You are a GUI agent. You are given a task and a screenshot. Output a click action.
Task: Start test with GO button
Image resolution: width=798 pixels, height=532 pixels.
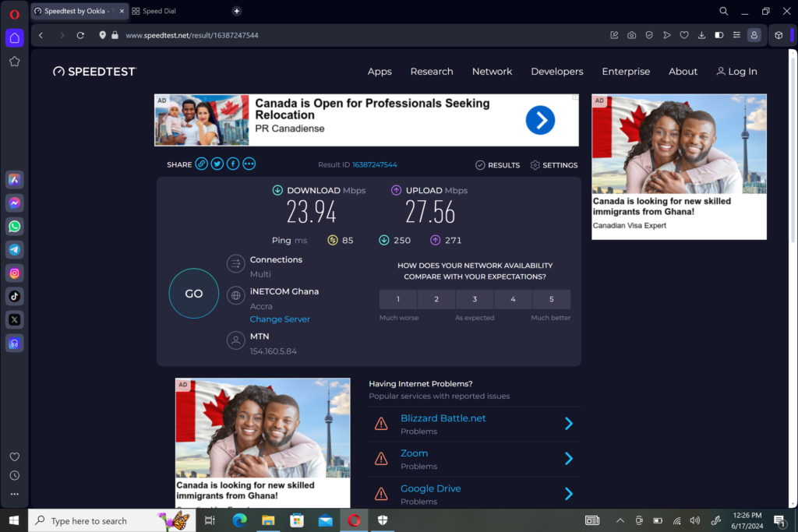pyautogui.click(x=194, y=294)
